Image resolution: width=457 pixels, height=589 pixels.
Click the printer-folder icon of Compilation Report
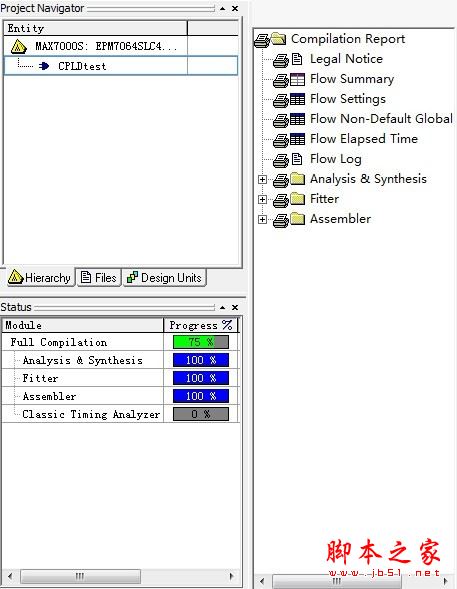coord(270,39)
